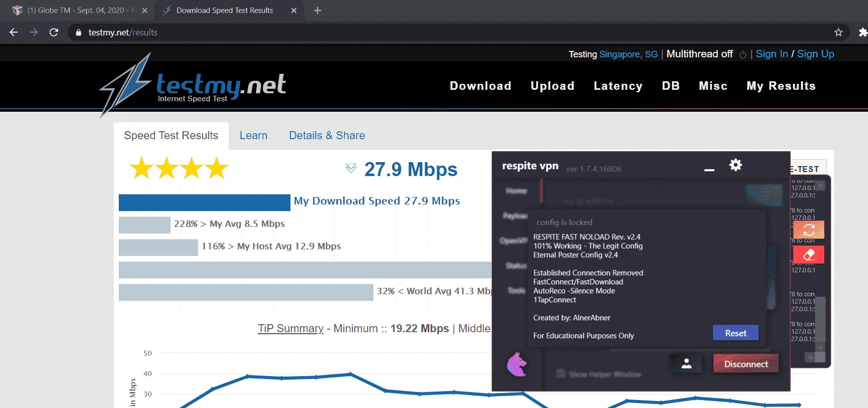Click the padlock site info icon

tap(78, 32)
